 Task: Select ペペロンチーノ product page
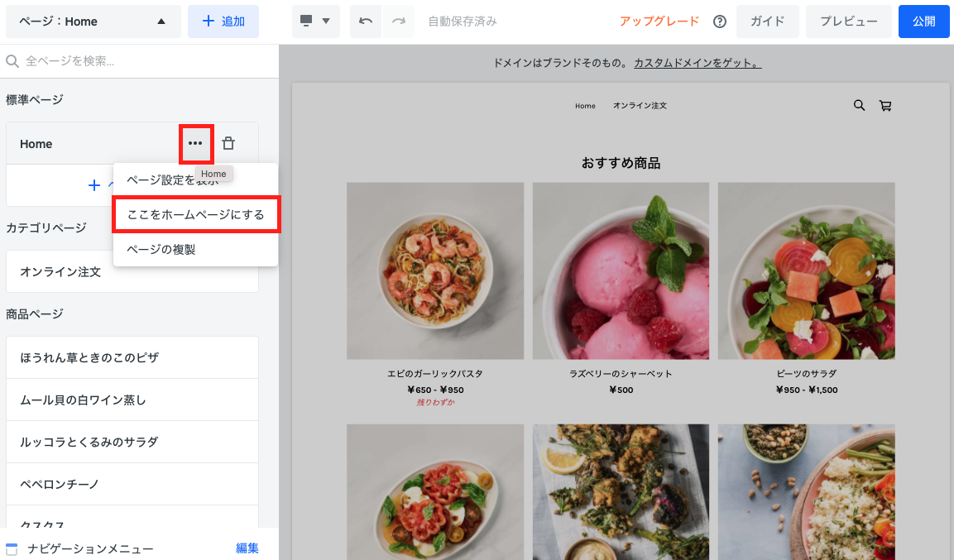click(132, 484)
